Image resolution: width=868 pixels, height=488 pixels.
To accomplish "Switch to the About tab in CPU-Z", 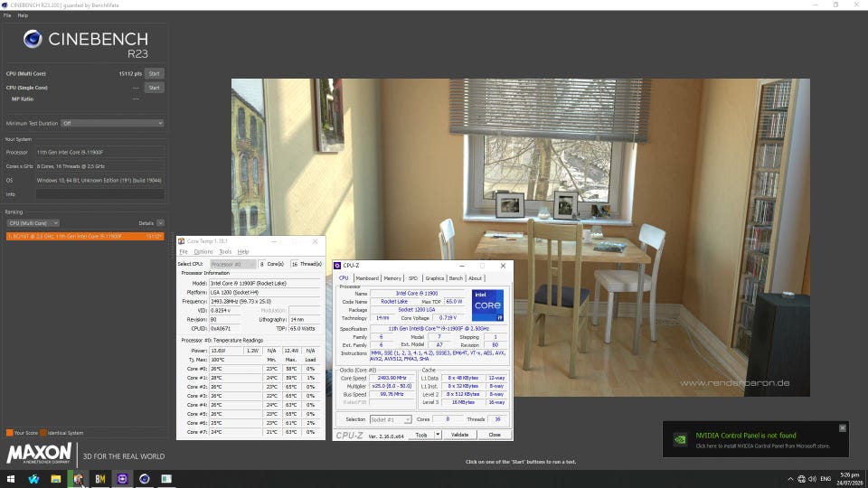I will 475,278.
